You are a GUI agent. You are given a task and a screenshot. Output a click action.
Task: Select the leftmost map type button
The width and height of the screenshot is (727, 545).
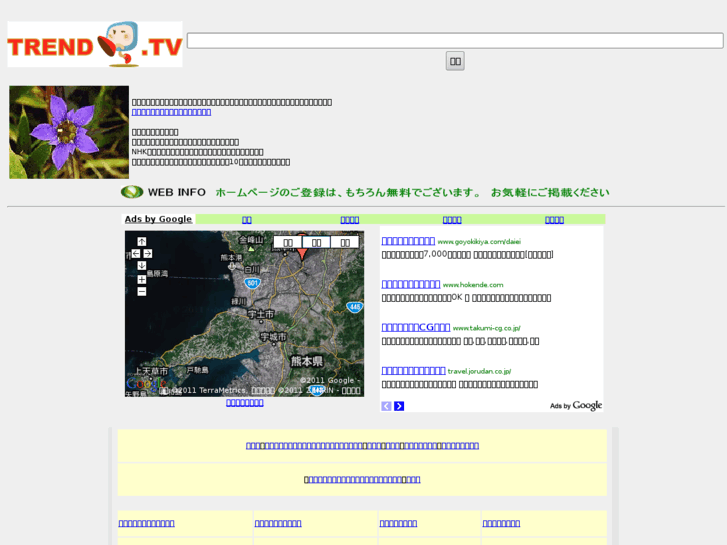[x=288, y=242]
